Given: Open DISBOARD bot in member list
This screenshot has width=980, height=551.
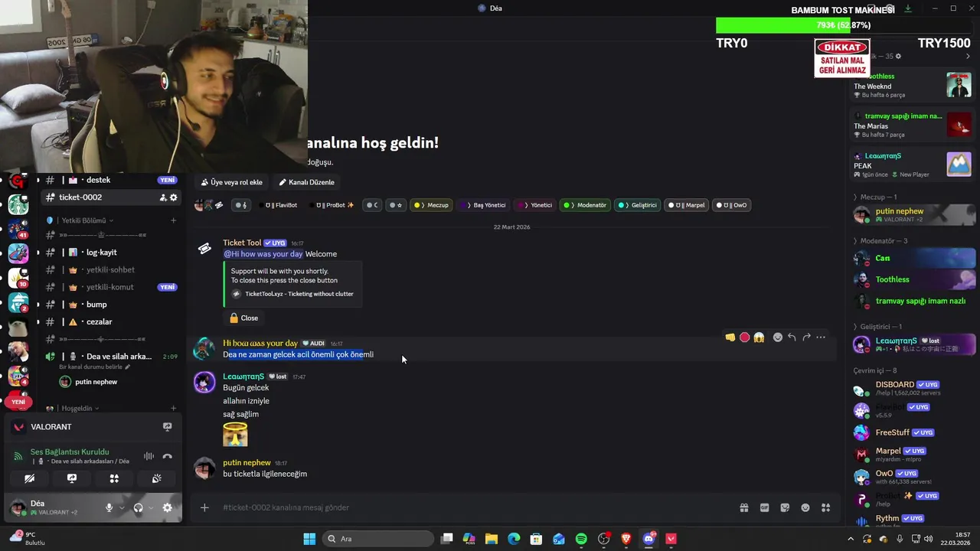Looking at the screenshot, I should [913, 389].
